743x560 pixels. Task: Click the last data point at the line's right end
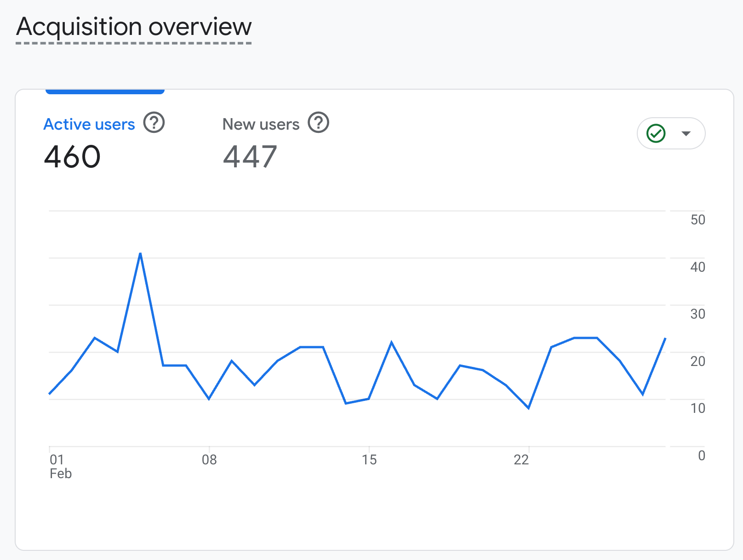[665, 339]
